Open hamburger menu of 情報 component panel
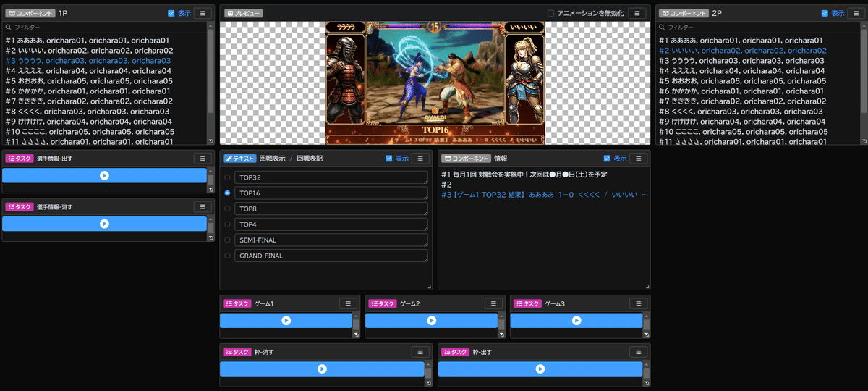 coord(639,159)
